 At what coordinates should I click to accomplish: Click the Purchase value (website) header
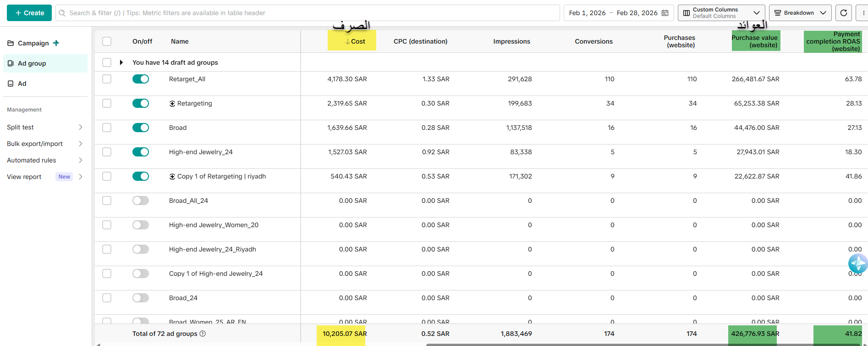click(754, 41)
